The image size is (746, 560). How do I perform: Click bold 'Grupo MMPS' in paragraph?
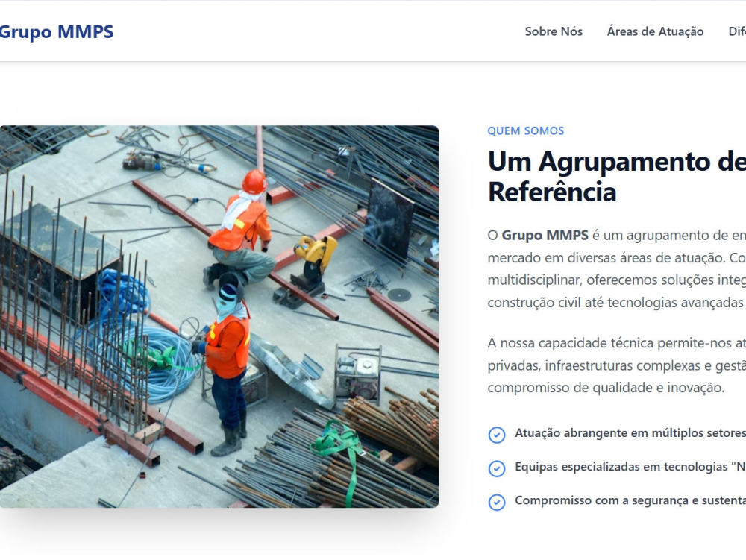tap(545, 236)
